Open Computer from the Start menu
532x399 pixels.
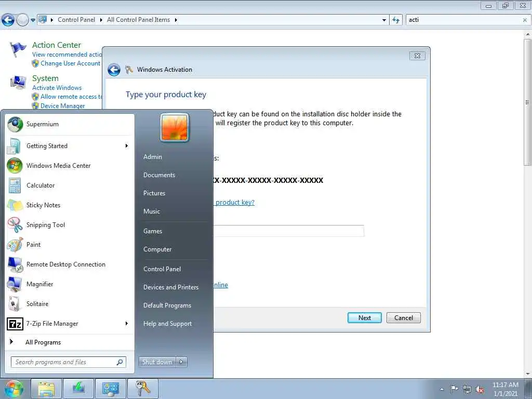tap(157, 249)
